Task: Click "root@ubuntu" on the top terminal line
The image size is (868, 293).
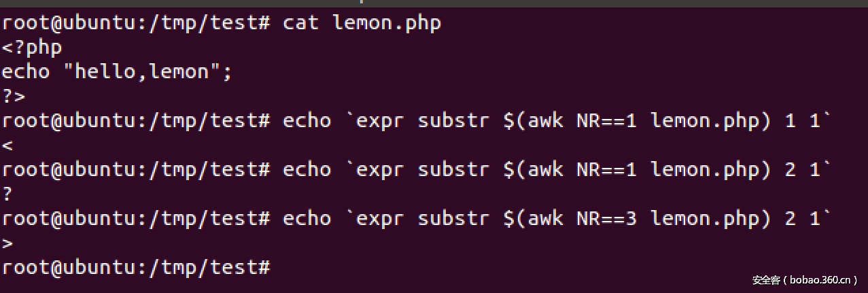Action: click(x=69, y=23)
